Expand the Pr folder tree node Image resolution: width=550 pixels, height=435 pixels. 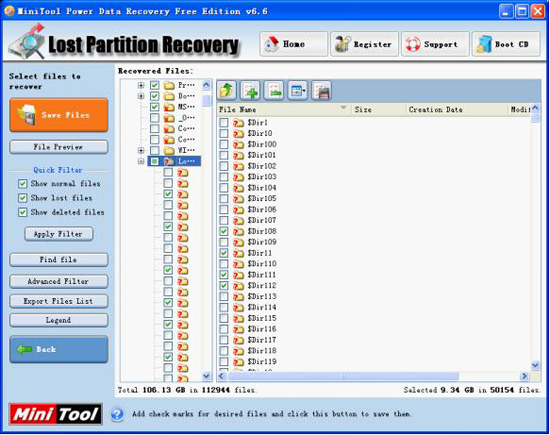point(141,85)
